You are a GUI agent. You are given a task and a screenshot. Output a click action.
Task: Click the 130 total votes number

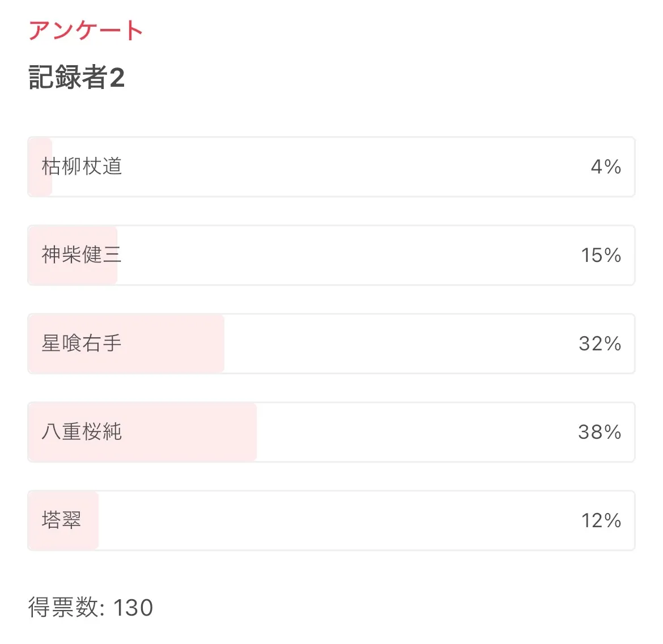[133, 608]
